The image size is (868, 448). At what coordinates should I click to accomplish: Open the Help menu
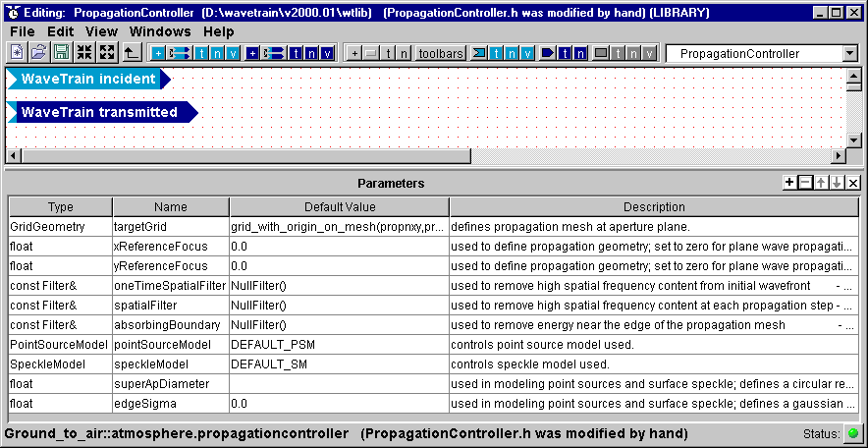pos(218,31)
